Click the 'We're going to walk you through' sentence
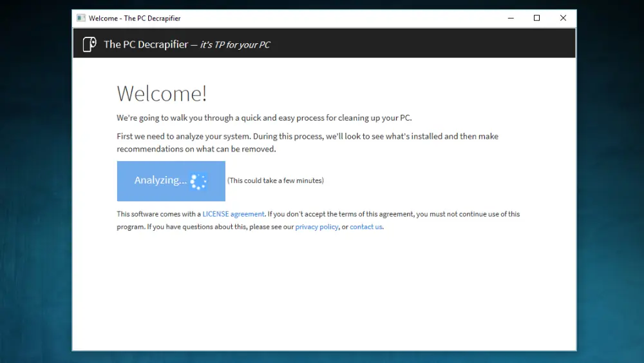 264,118
